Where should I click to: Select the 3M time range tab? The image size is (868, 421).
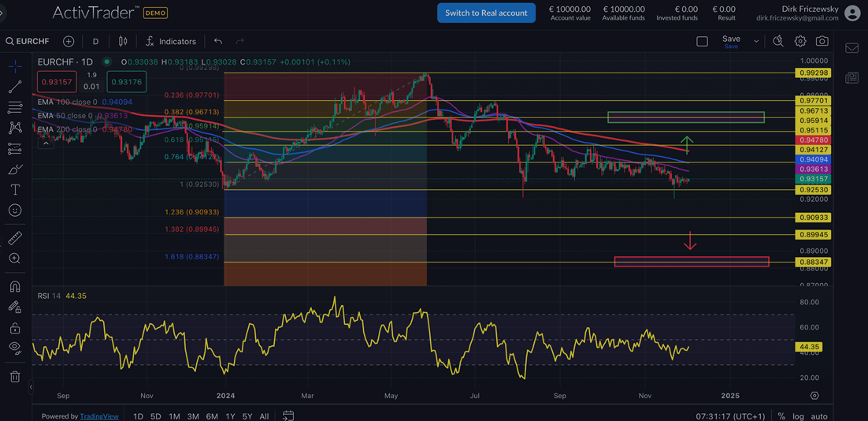point(193,416)
